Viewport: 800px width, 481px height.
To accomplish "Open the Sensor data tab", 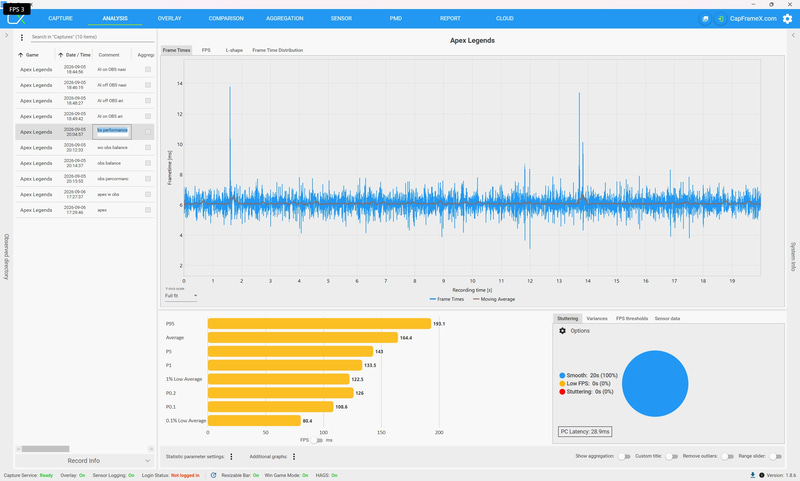I will (x=667, y=318).
